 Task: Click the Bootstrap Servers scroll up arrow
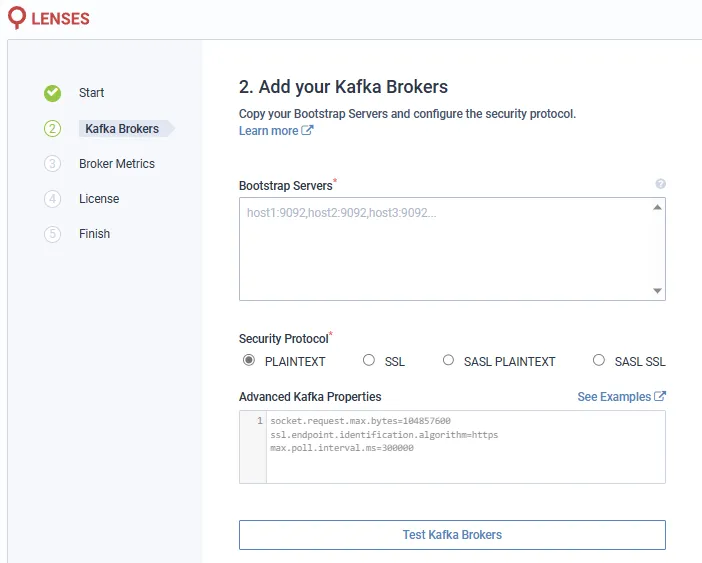coord(657,207)
